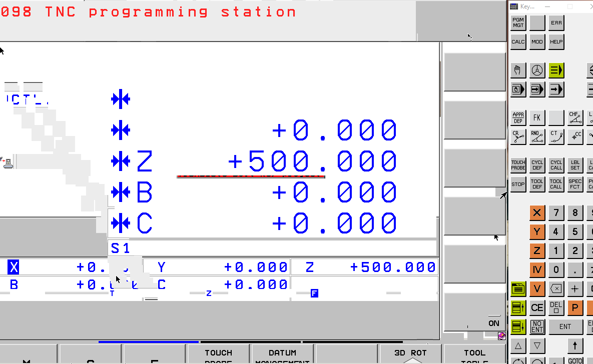
Task: Click orange P polar key
Action: (x=575, y=307)
